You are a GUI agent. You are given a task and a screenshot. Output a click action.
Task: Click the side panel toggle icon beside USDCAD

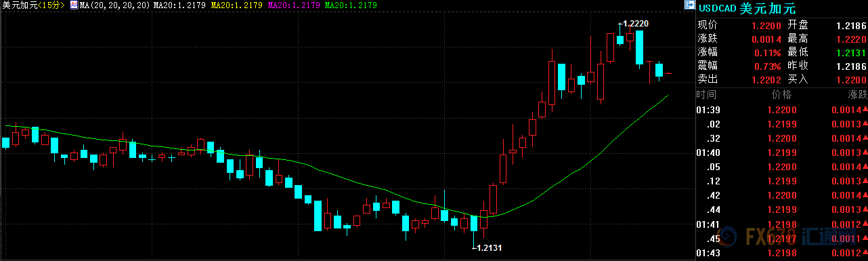tap(689, 5)
